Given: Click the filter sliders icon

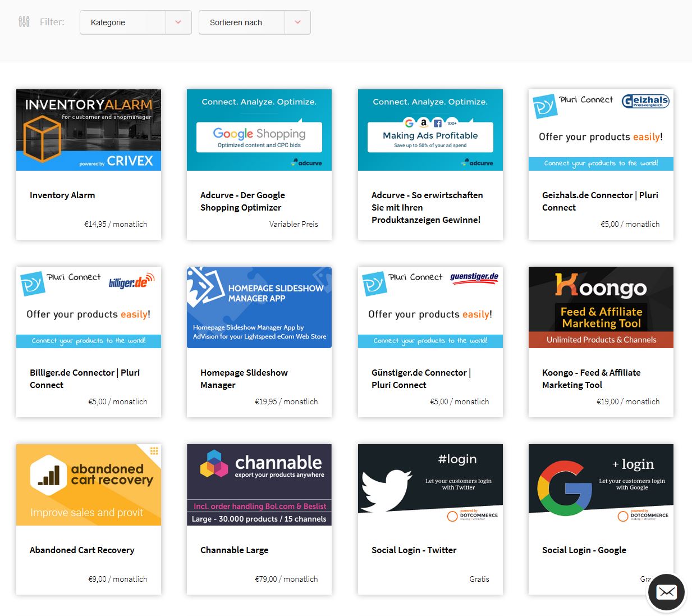Looking at the screenshot, I should coord(24,22).
